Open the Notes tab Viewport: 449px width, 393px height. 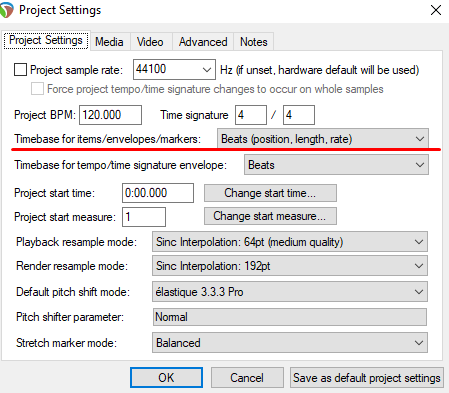(254, 42)
